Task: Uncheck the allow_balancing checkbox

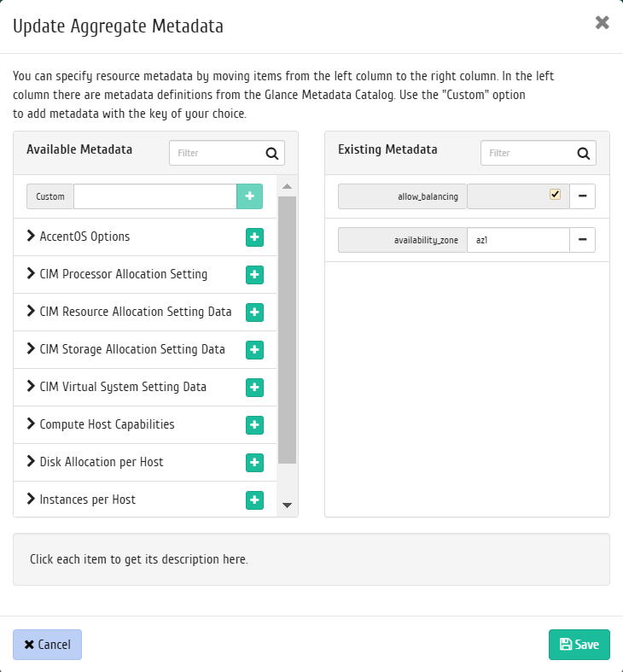Action: point(555,194)
